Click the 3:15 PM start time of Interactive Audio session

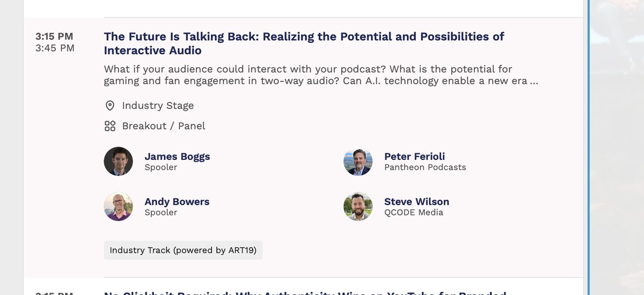pos(54,36)
